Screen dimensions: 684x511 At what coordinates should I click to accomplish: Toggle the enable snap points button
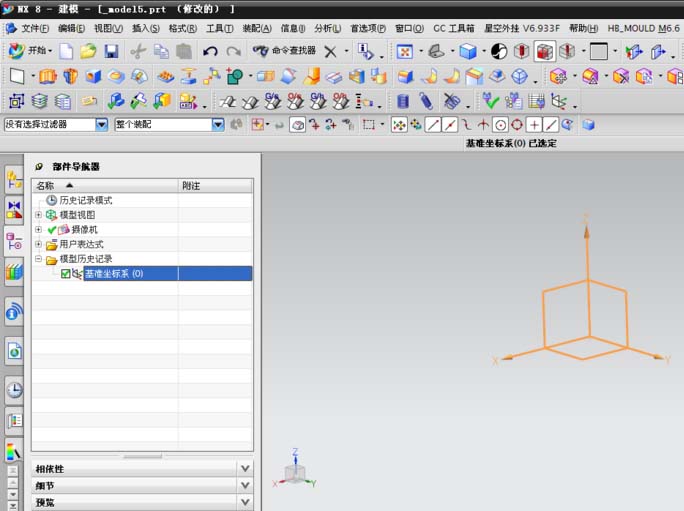pos(399,125)
